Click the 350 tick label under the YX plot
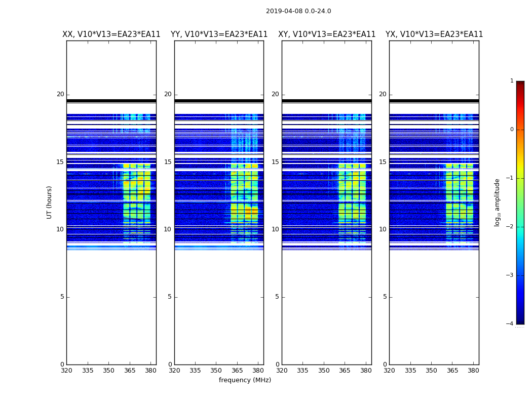The image size is (532, 405). tap(431, 371)
